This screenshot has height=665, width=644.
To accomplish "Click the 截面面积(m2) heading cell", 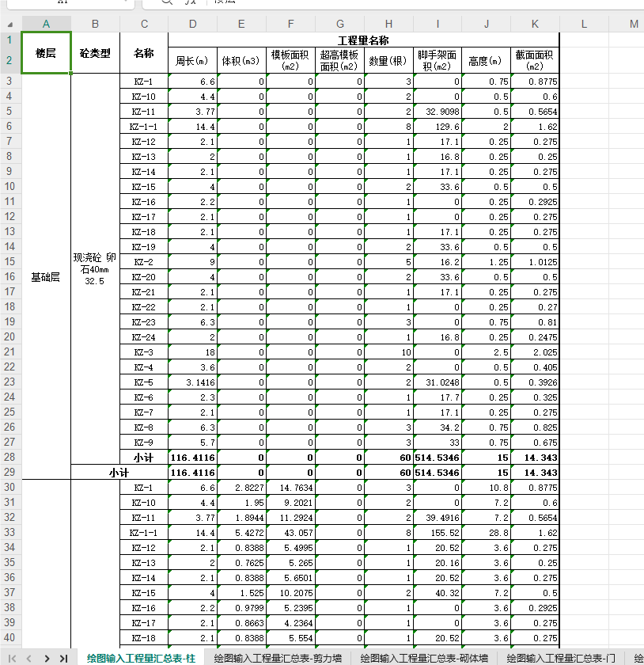I will [x=535, y=61].
